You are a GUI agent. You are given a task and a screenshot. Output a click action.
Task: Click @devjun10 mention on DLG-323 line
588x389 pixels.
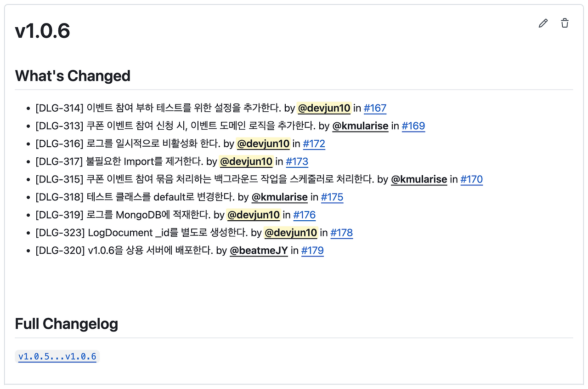(x=290, y=233)
